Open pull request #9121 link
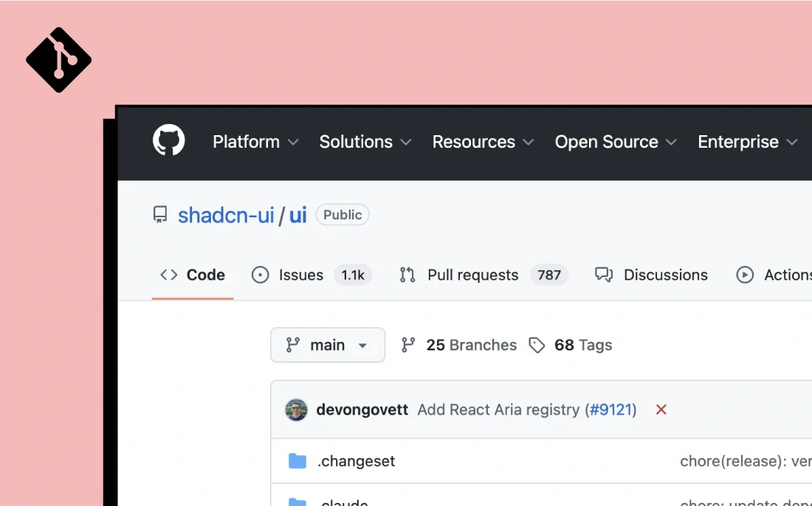This screenshot has height=506, width=812. point(612,409)
